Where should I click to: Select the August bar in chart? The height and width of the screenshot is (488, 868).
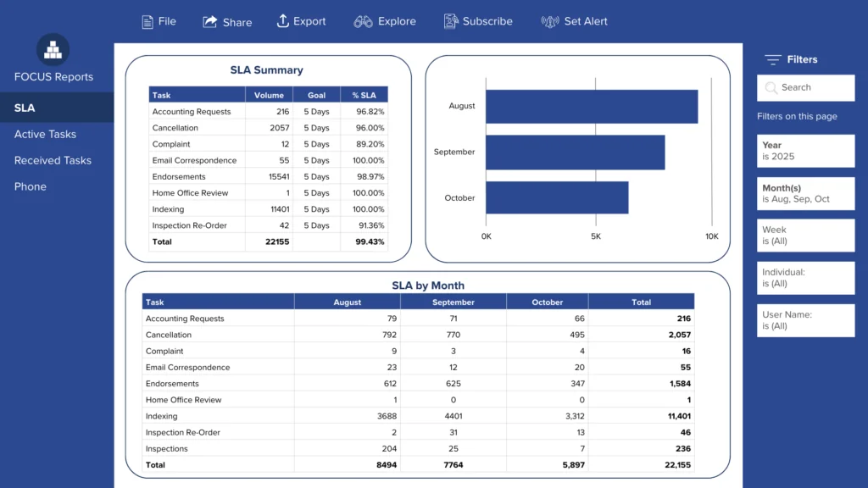point(592,107)
